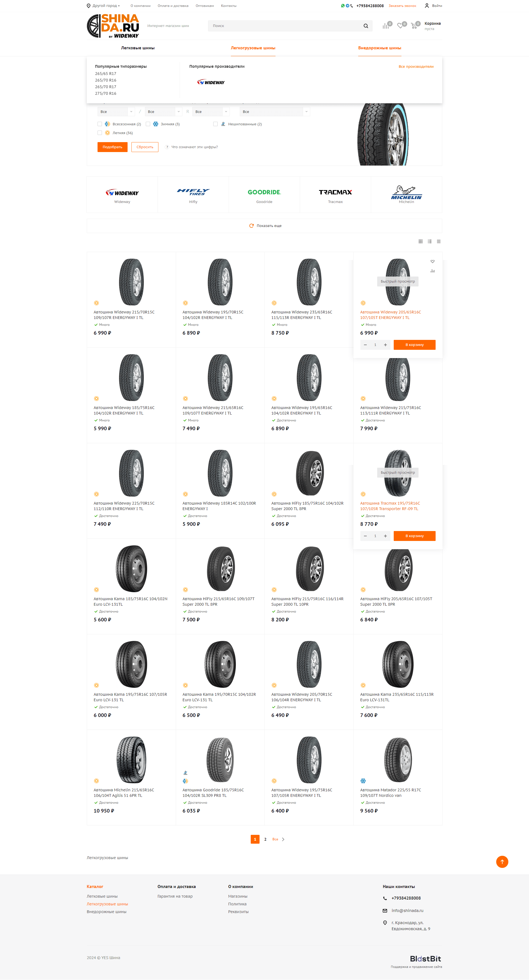Add Wideway 205/65R16C to favorites heart
Image resolution: width=529 pixels, height=980 pixels.
pyautogui.click(x=432, y=261)
